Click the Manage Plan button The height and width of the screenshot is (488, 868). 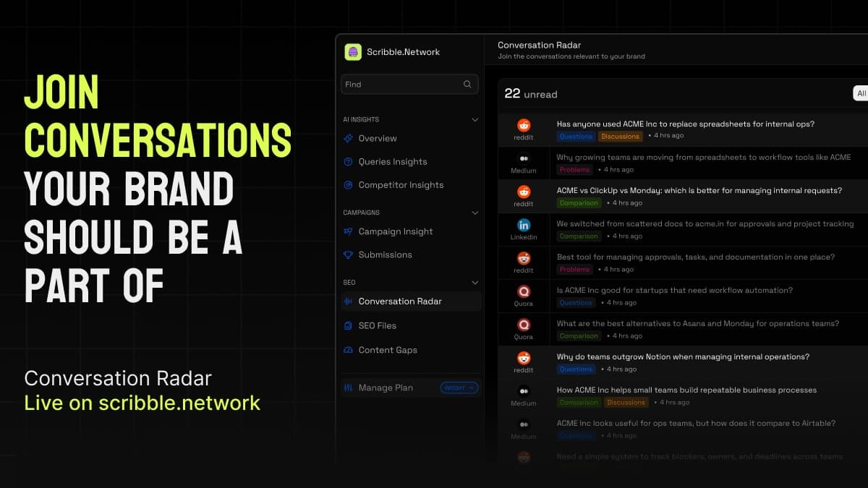pos(410,388)
